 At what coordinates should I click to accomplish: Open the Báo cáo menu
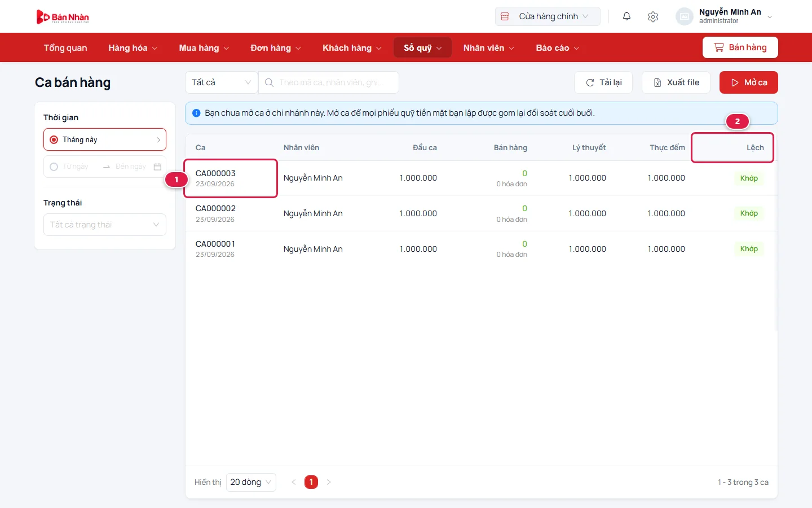(x=558, y=48)
